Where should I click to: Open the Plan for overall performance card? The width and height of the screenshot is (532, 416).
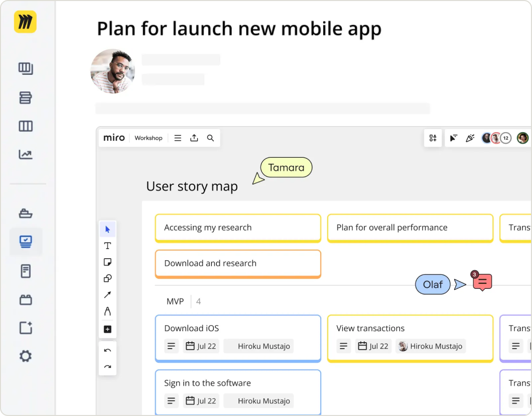pos(410,228)
